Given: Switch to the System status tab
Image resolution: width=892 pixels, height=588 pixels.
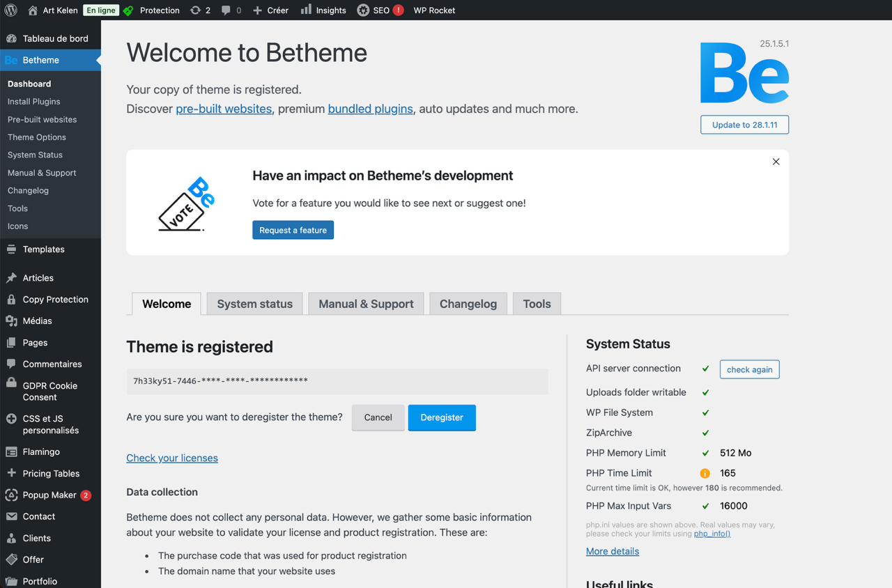Looking at the screenshot, I should point(254,304).
